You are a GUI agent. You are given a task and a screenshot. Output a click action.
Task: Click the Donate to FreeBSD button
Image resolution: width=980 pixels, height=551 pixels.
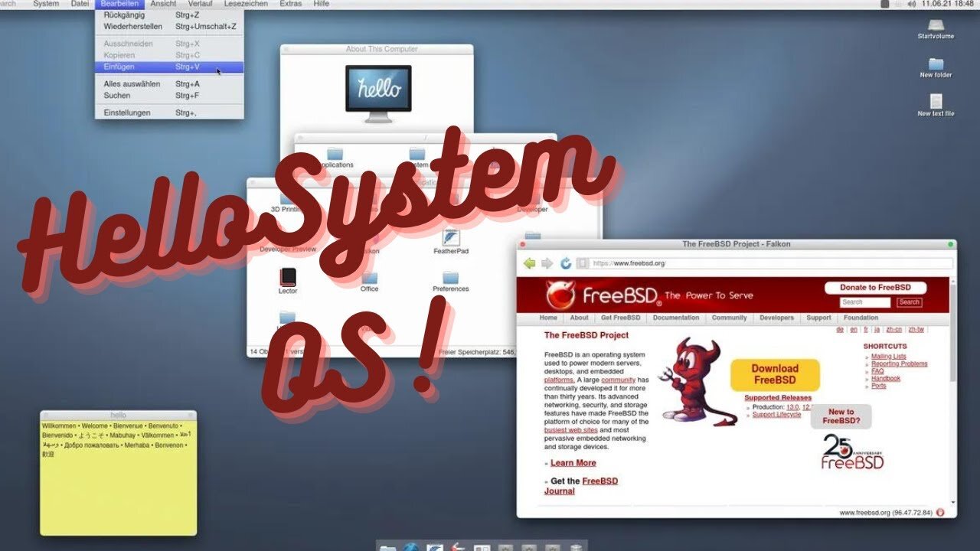pyautogui.click(x=875, y=287)
